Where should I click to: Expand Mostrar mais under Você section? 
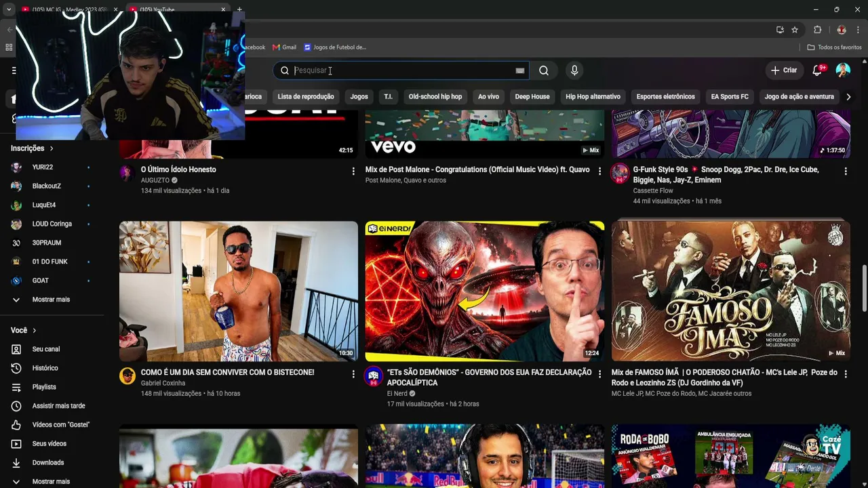52,481
